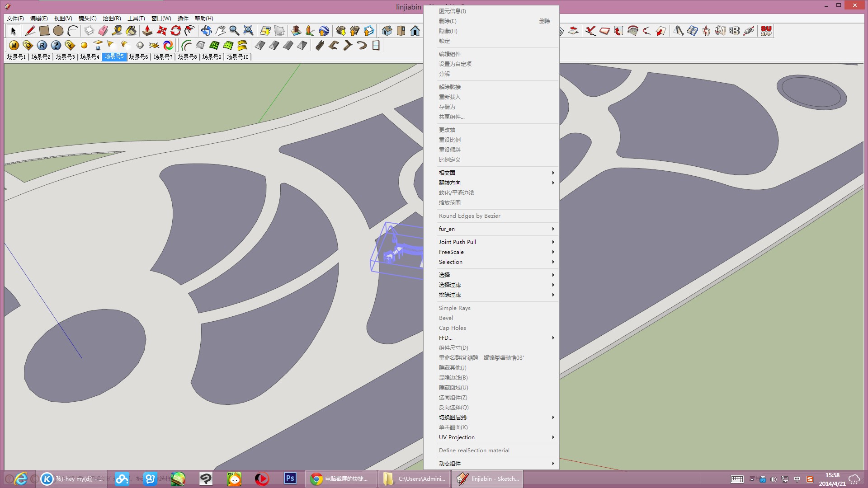Click the RB plugin toolbar icon
This screenshot has height=488, width=868.
click(x=735, y=31)
